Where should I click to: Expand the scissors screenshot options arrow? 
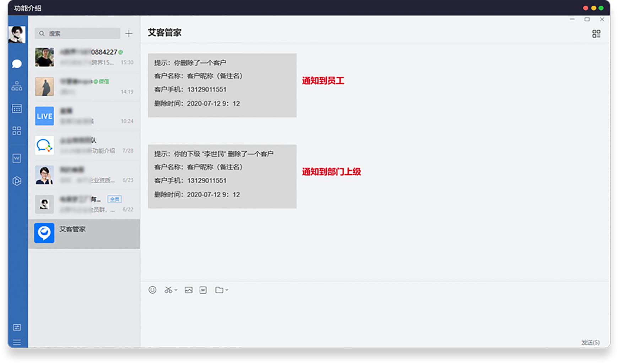pyautogui.click(x=176, y=290)
